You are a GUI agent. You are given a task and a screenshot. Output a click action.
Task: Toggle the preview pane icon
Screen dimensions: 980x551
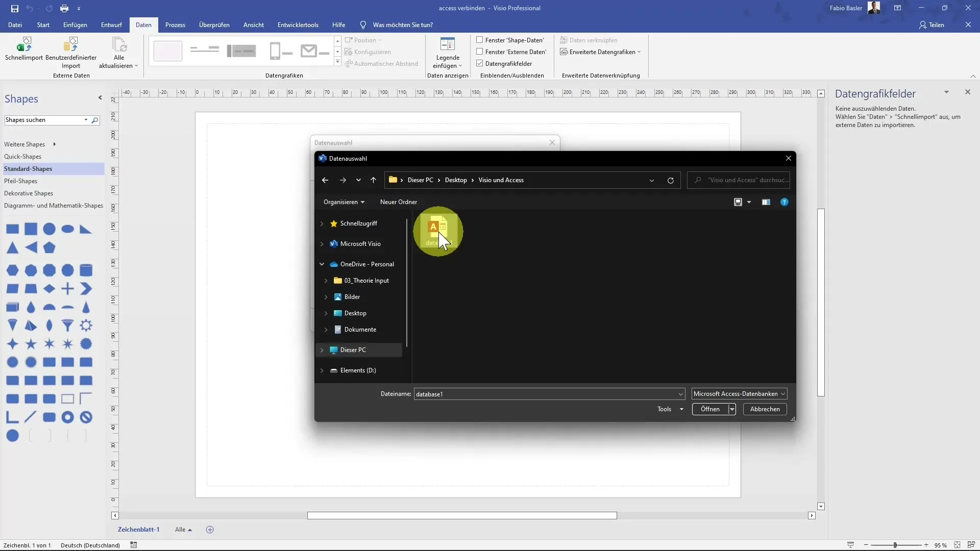pos(766,202)
